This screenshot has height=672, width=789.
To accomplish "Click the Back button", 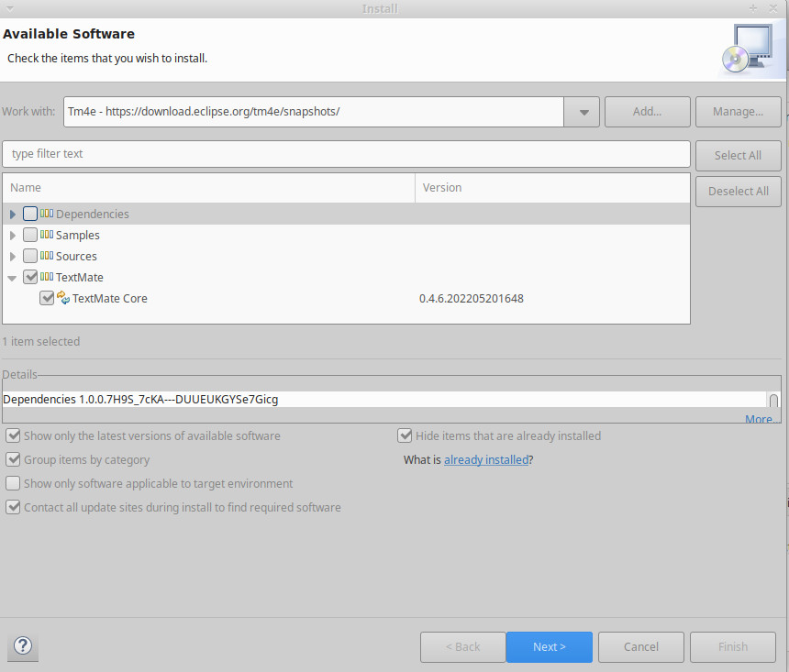I will [462, 647].
